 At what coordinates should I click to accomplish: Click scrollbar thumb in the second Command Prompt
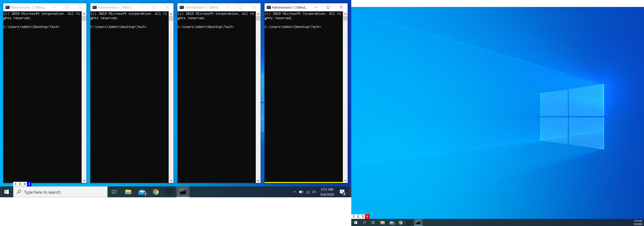[x=171, y=18]
